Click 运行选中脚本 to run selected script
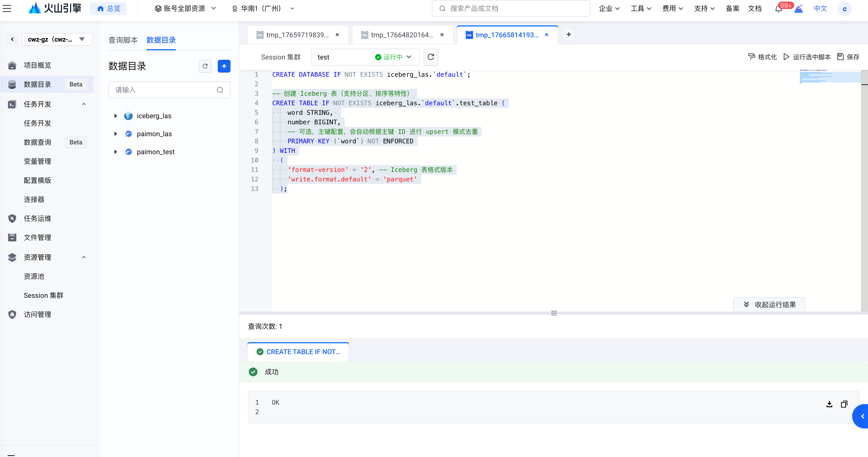This screenshot has width=868, height=457. pos(807,57)
